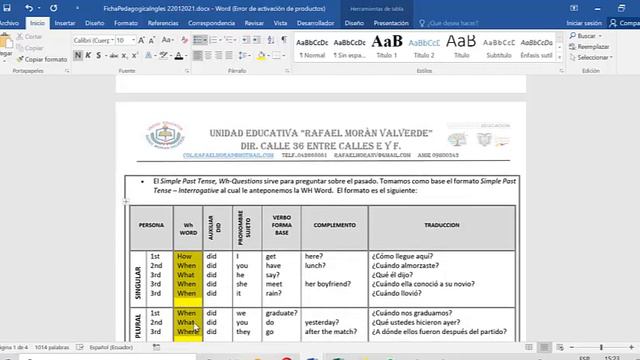Click the font color A swatch
This screenshot has height=360, width=640.
click(178, 56)
